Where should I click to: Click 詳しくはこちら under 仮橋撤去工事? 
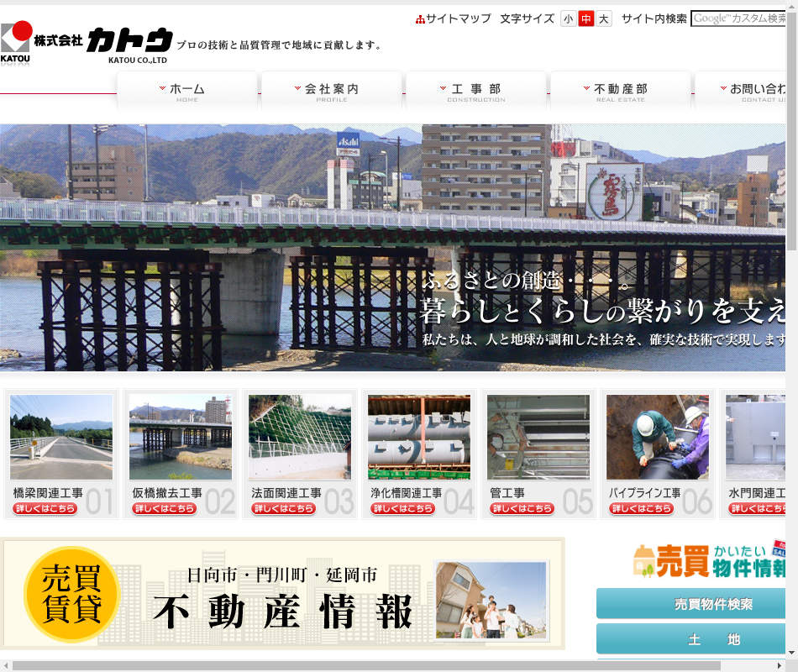165,508
